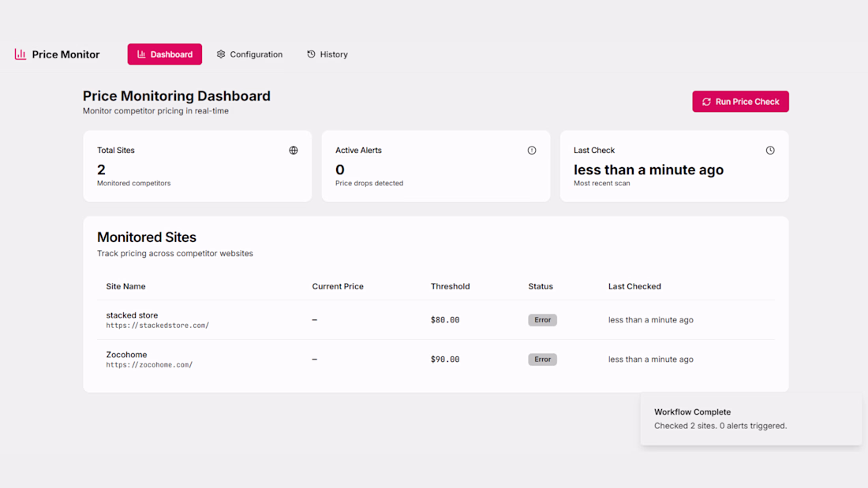
Task: Click the Error status badge for Zocohome
Action: [542, 359]
